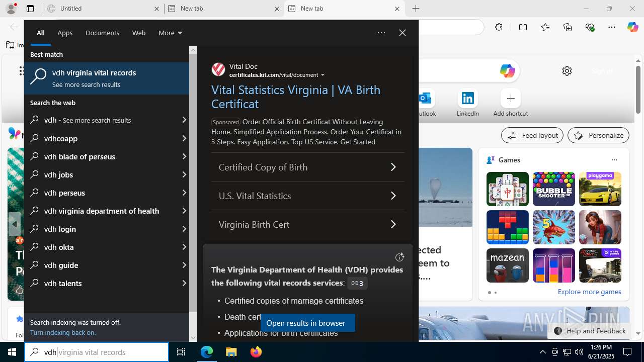Screen dimensions: 644x362
Task: Open Edge Settings and more menu
Action: coord(612,27)
